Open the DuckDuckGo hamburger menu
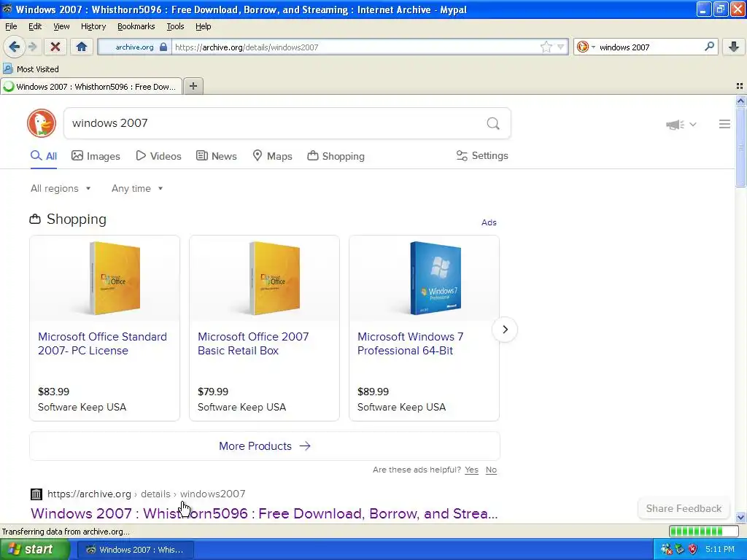 724,124
